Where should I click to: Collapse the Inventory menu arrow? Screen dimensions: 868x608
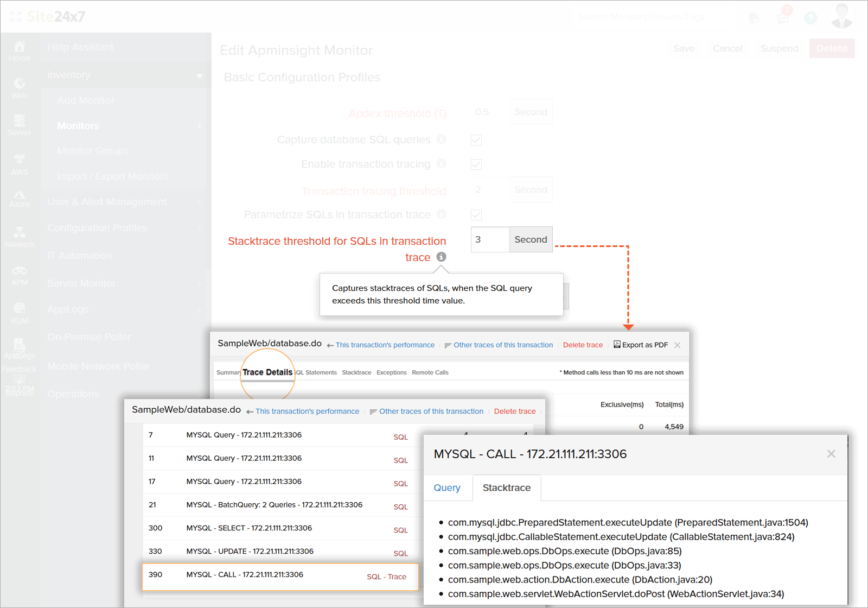point(200,75)
